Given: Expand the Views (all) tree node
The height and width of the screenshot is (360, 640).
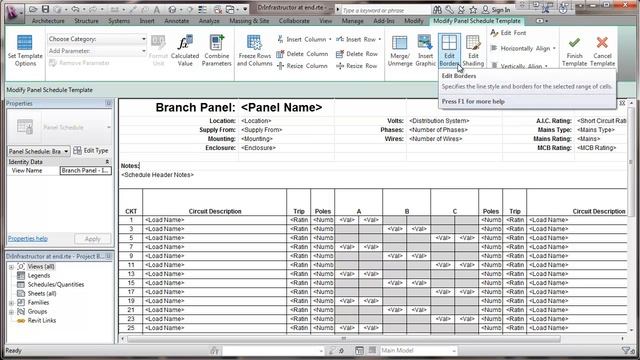Looking at the screenshot, I should pyautogui.click(x=11, y=267).
